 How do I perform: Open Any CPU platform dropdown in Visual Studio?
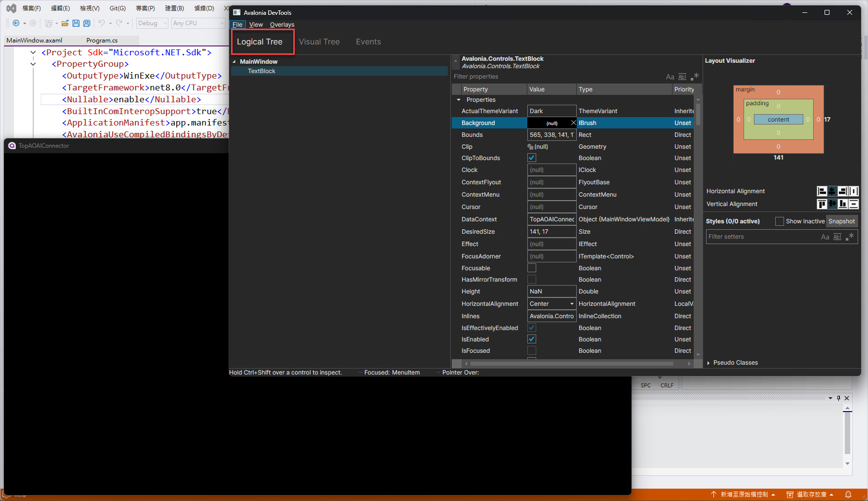[x=198, y=23]
